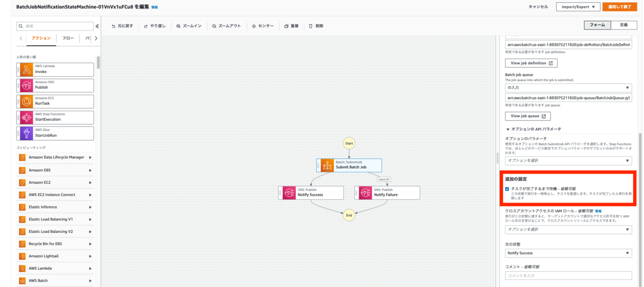Select the Amazon ECS RunTask action
This screenshot has height=287, width=644.
(55, 101)
